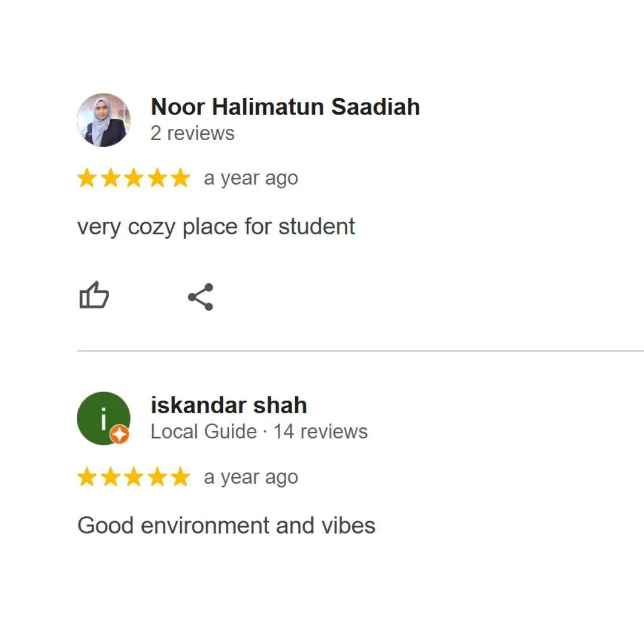Click the five-star rating on Noor's review
Image resolution: width=644 pixels, height=644 pixels.
(134, 178)
